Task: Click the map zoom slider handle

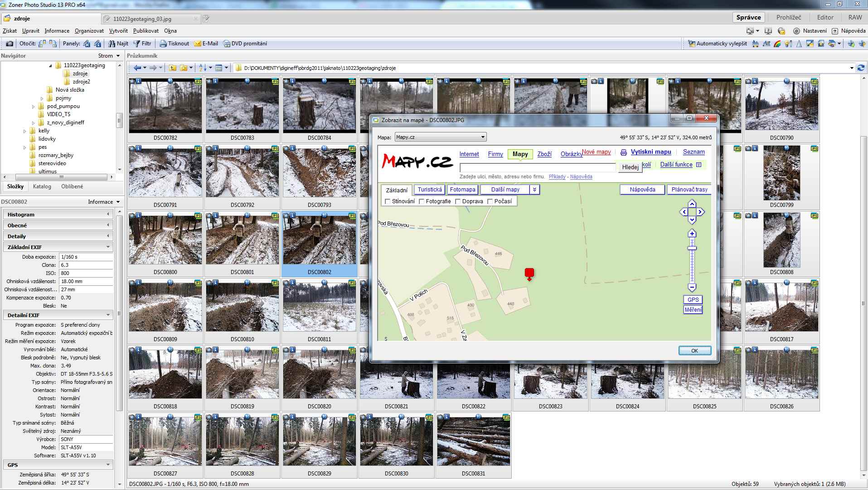Action: pyautogui.click(x=692, y=248)
